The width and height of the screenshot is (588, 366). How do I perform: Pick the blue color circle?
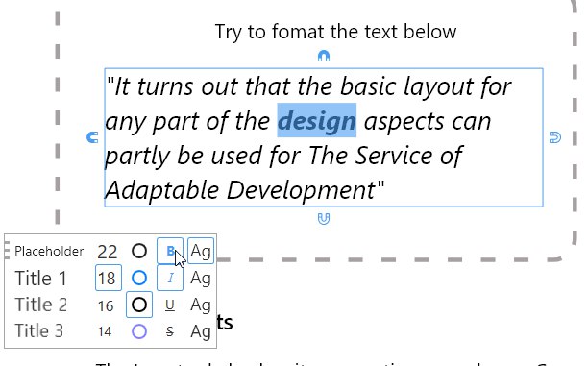[139, 278]
